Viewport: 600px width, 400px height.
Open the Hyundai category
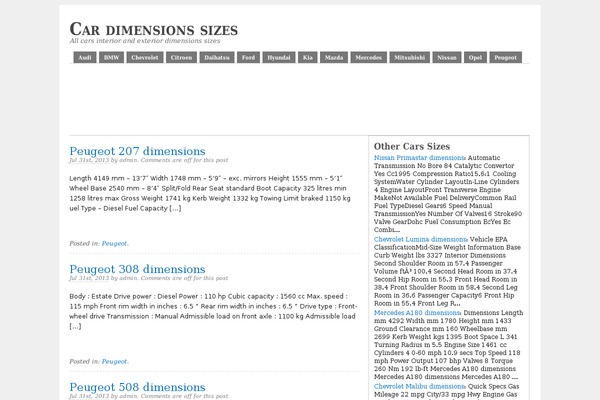coord(279,57)
